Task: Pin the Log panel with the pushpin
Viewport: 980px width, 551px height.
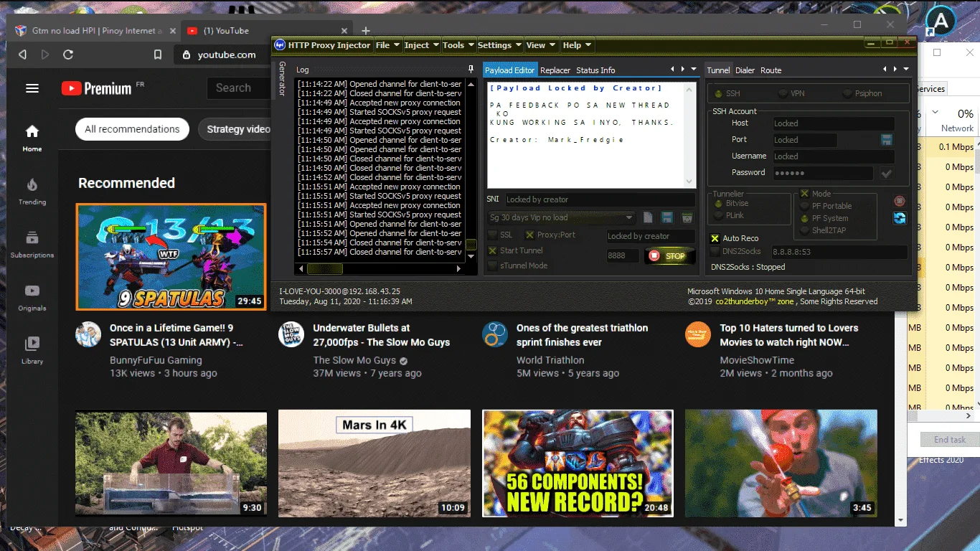Action: 471,70
